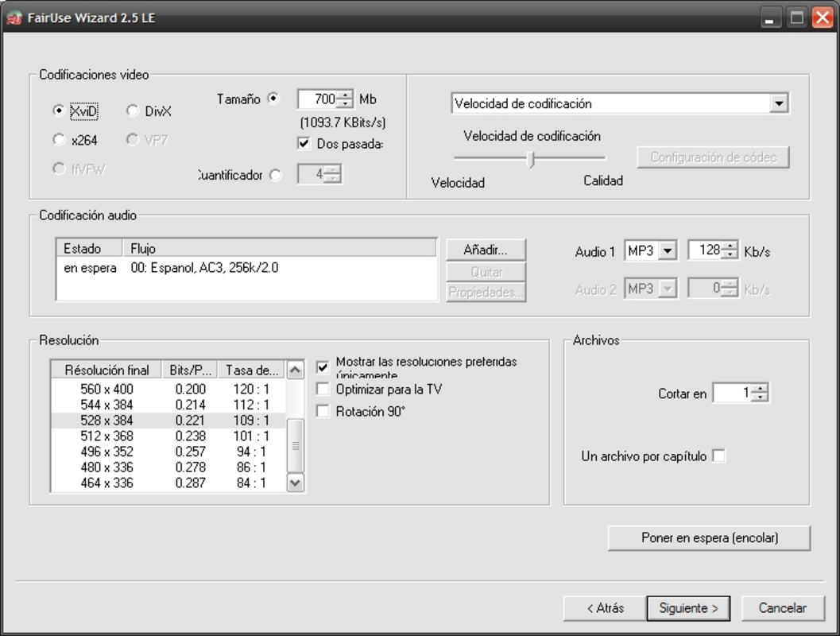This screenshot has height=636, width=840.
Task: Click the Bits/P... column header
Action: [190, 370]
